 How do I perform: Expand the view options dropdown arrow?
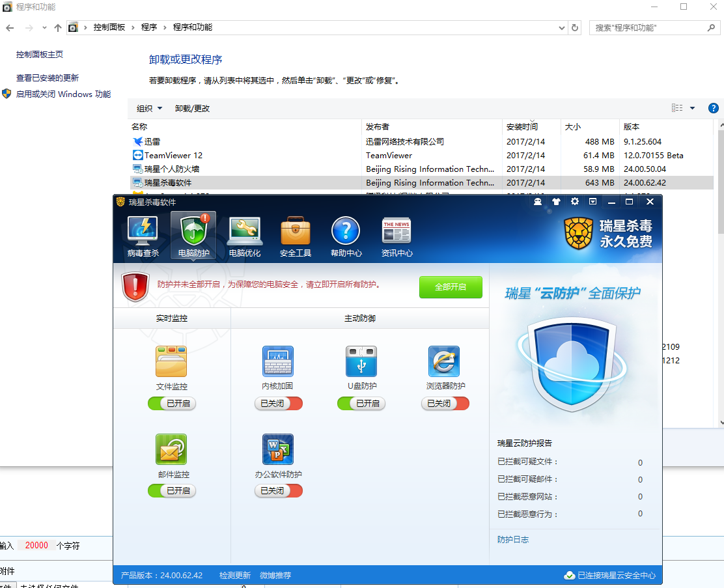tap(692, 108)
